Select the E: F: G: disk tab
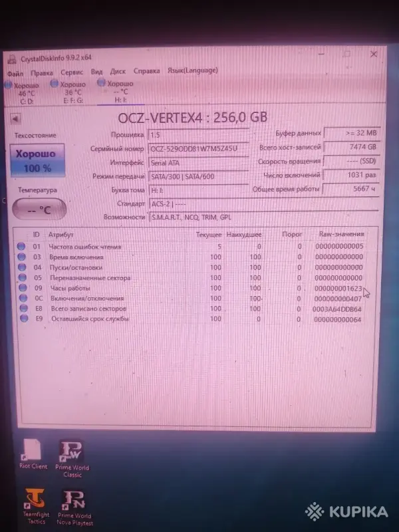 69,92
